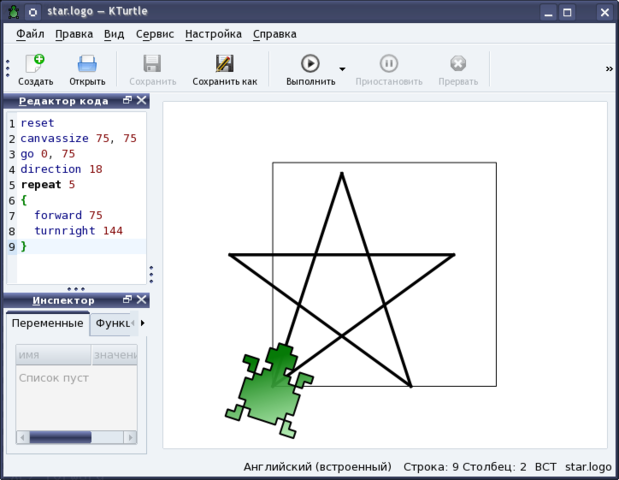The height and width of the screenshot is (480, 619).
Task: Click the splitter handle between editor and canvas
Action: point(151,274)
